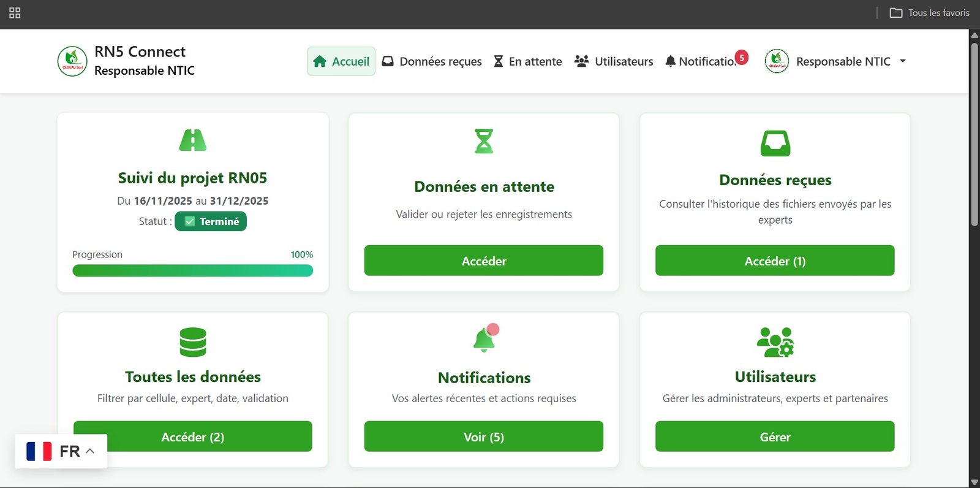
Task: Click the inbox icon on Données reçues card
Action: click(x=775, y=143)
